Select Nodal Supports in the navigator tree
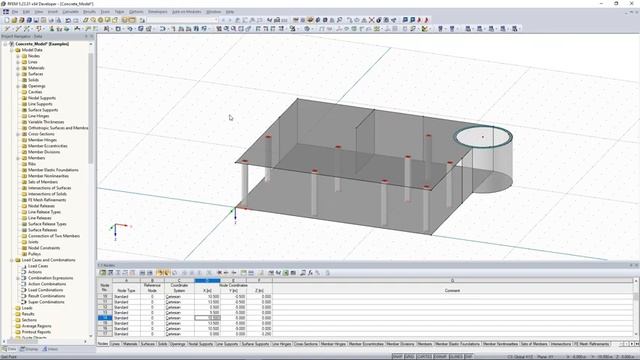This screenshot has width=640, height=360. [42, 98]
